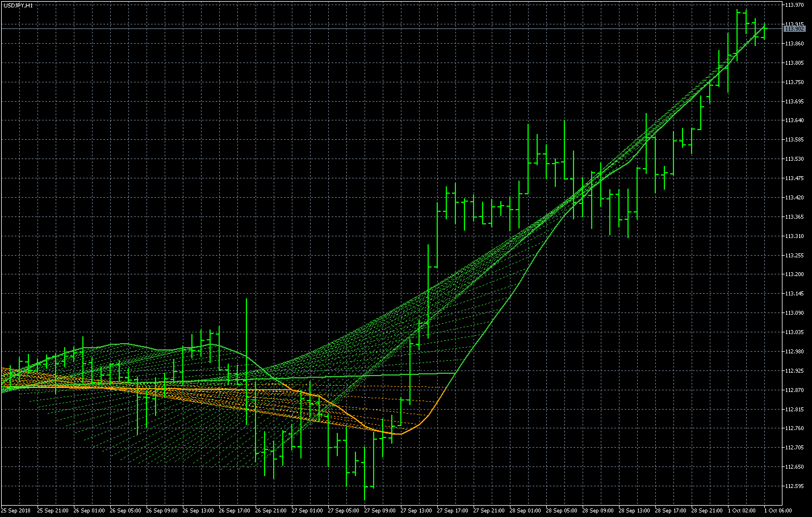Select the 113.860 price axis label
Viewport: 812px width, 517px height.
pyautogui.click(x=795, y=44)
